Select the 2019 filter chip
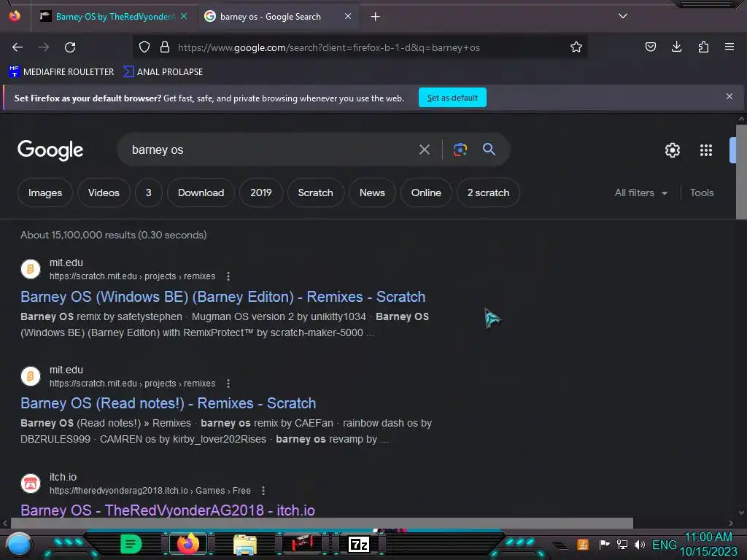 (x=261, y=192)
